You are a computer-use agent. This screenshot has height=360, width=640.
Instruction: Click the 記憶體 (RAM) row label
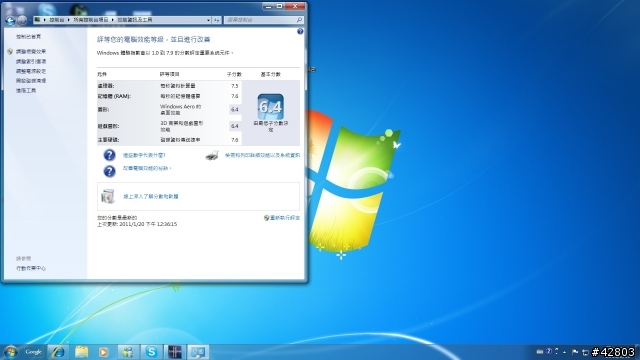[114, 96]
